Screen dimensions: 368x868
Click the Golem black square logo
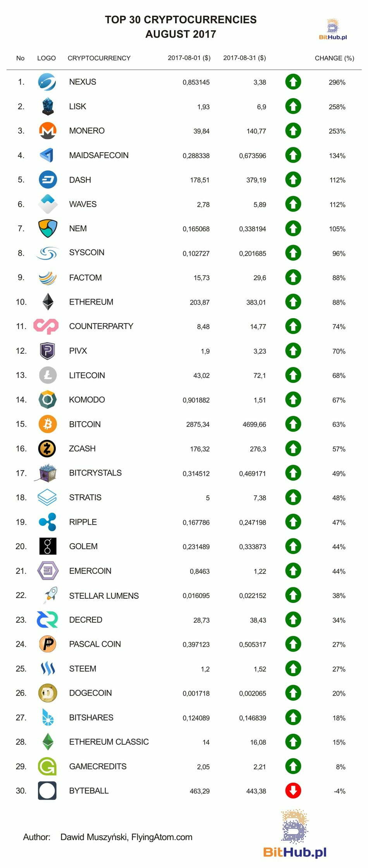(x=48, y=546)
